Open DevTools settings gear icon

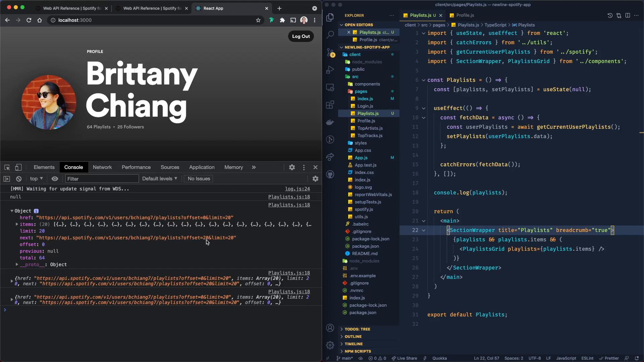[x=292, y=167]
